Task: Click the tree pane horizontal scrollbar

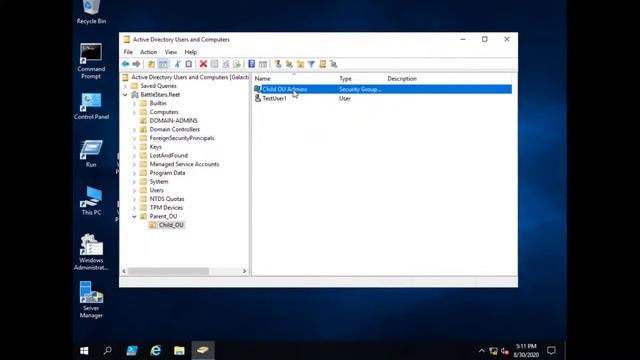Action: click(169, 271)
